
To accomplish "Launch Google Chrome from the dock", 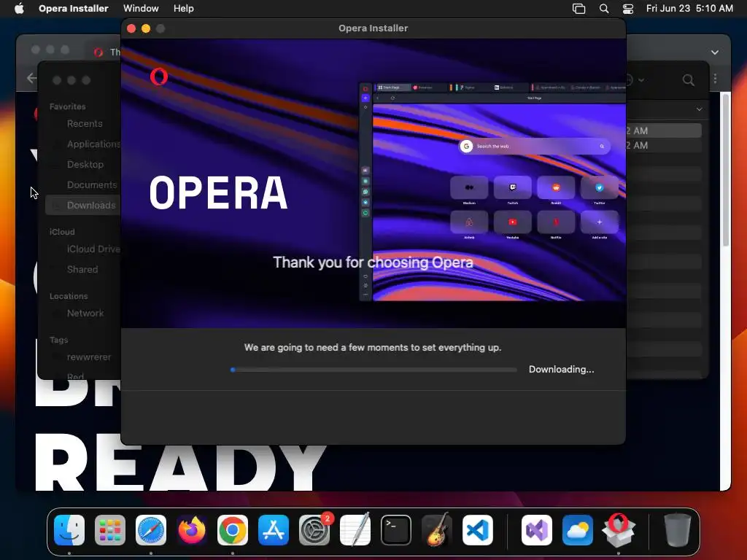I will coord(233,530).
